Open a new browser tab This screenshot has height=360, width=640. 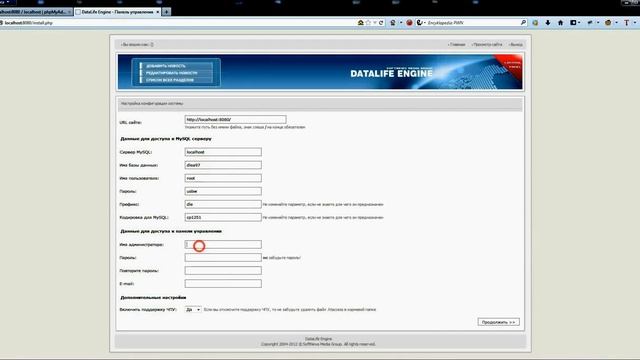pyautogui.click(x=166, y=12)
